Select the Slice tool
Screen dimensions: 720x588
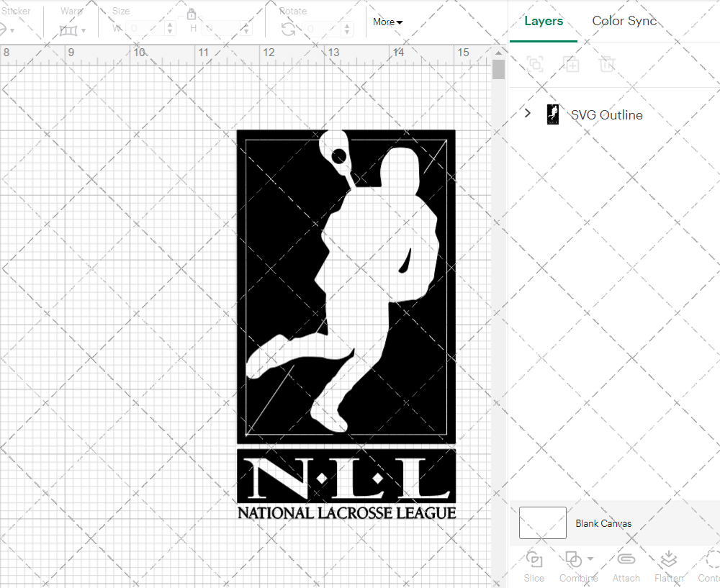pyautogui.click(x=534, y=566)
